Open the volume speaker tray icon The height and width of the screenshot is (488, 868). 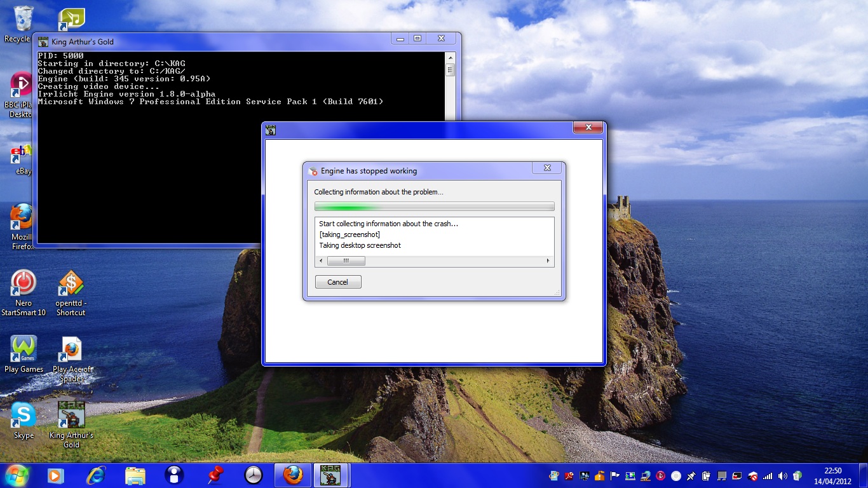[782, 476]
